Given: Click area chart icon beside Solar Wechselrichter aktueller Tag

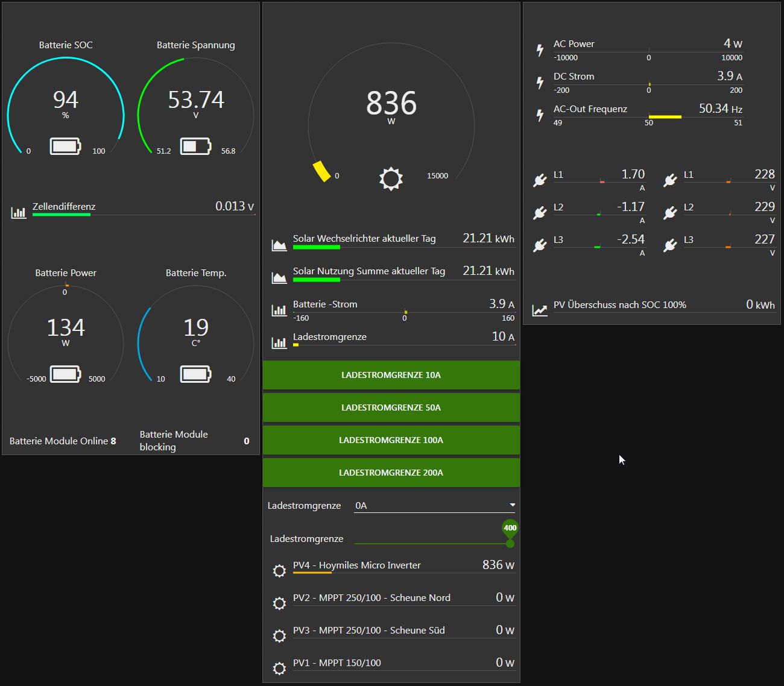Looking at the screenshot, I should (x=279, y=245).
